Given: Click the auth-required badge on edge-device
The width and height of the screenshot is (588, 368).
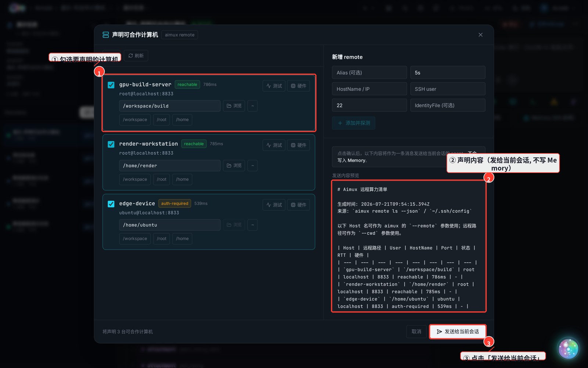Looking at the screenshot, I should tap(175, 204).
